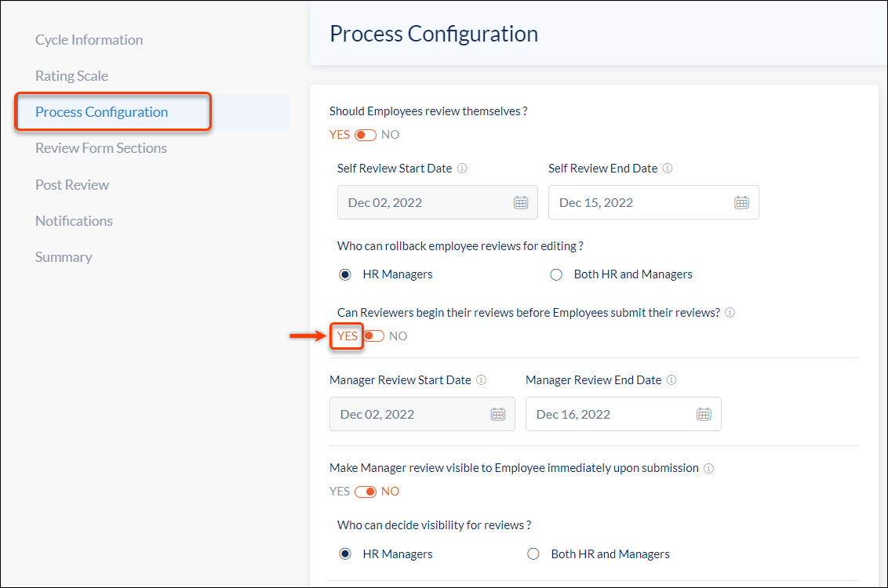Click the Process Configuration page heading

coord(434,34)
